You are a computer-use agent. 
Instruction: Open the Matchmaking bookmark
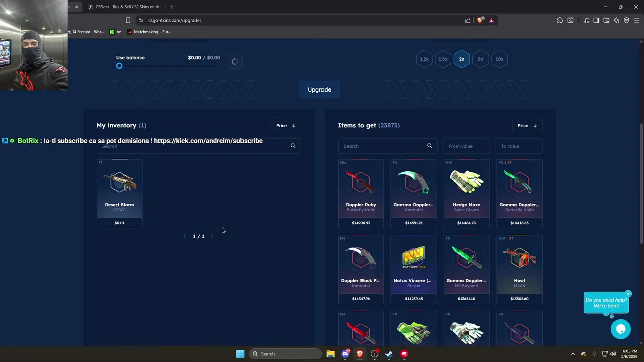pyautogui.click(x=149, y=32)
